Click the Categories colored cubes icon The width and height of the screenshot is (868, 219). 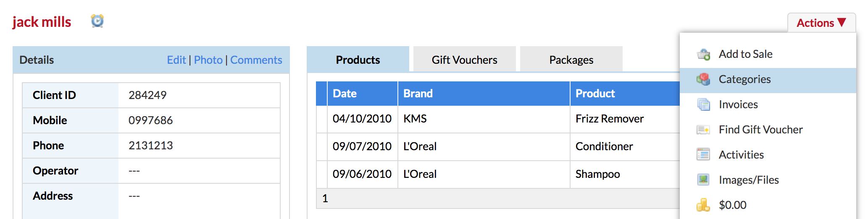(x=703, y=79)
